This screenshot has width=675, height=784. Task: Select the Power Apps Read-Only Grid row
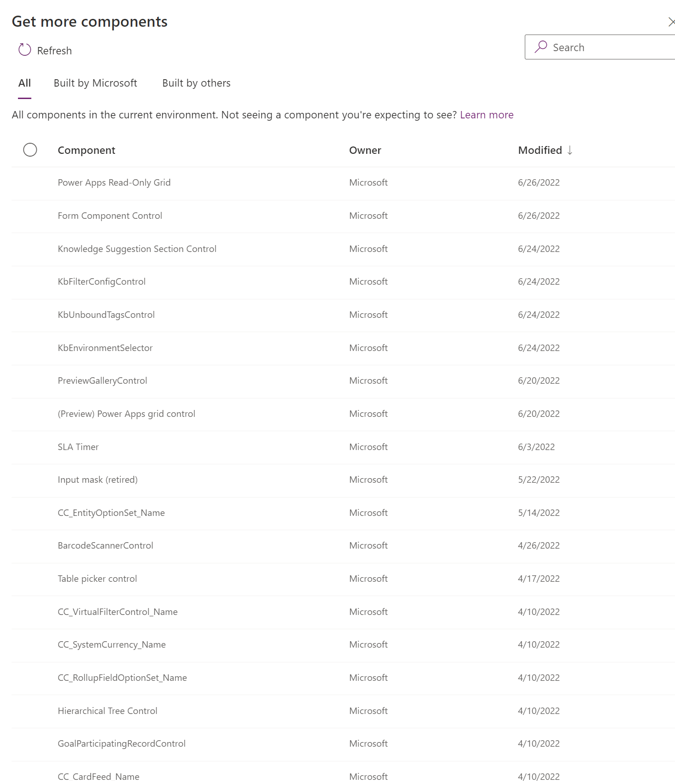click(x=114, y=182)
